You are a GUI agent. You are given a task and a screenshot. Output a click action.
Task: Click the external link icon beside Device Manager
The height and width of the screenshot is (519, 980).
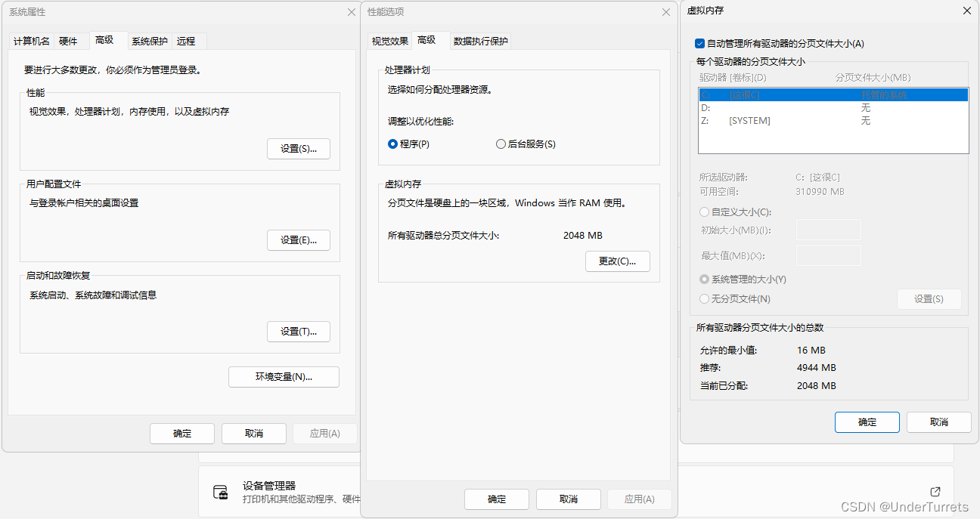coord(935,491)
